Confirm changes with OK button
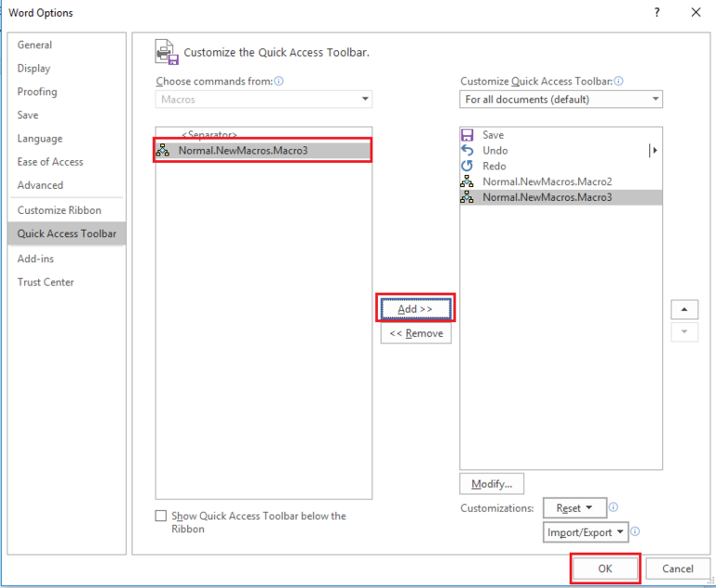This screenshot has height=588, width=716. [x=605, y=568]
